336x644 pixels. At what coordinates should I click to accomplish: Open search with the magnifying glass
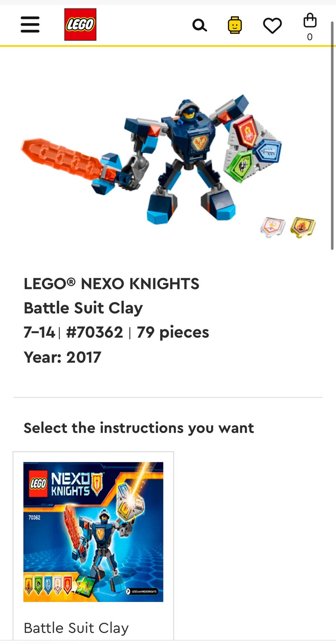coord(199,25)
